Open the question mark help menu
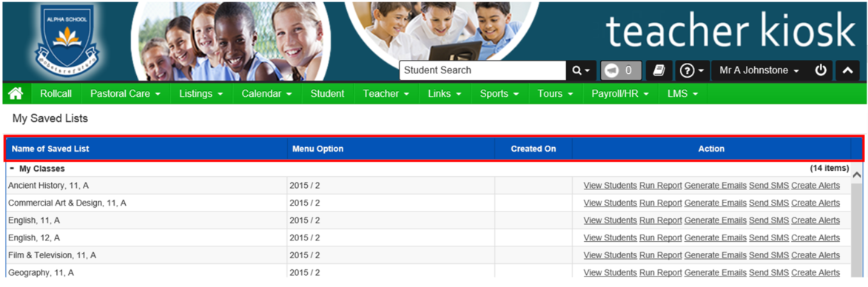Screen dimensions: 868x287 [693, 71]
